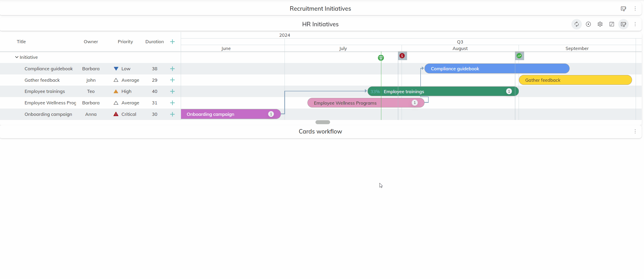
Task: Click duration 40 cell
Action: click(x=154, y=91)
